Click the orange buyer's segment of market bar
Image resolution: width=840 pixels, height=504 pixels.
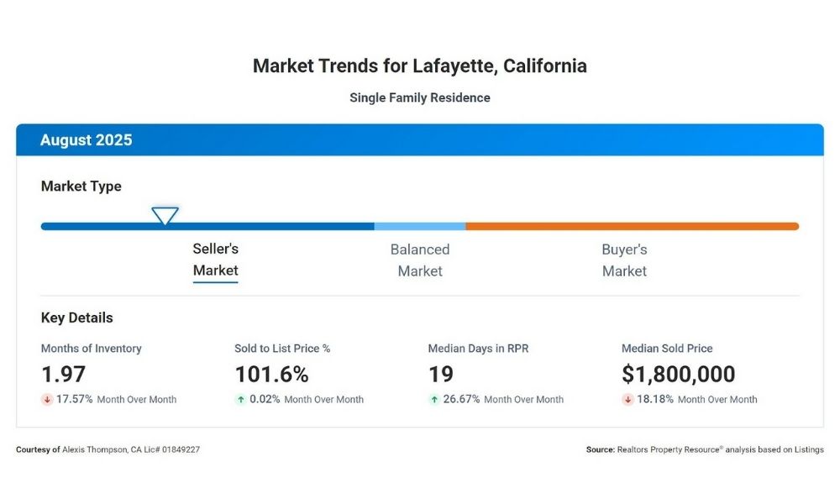(x=632, y=227)
